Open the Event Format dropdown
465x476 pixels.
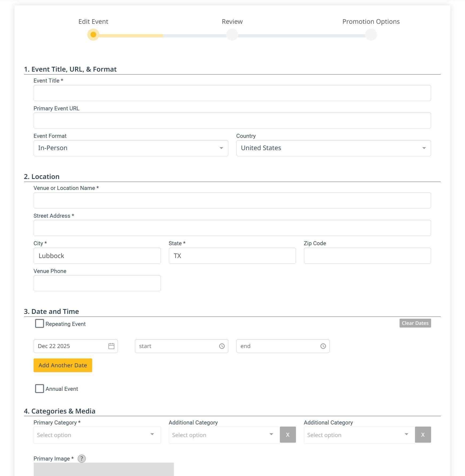pyautogui.click(x=131, y=148)
